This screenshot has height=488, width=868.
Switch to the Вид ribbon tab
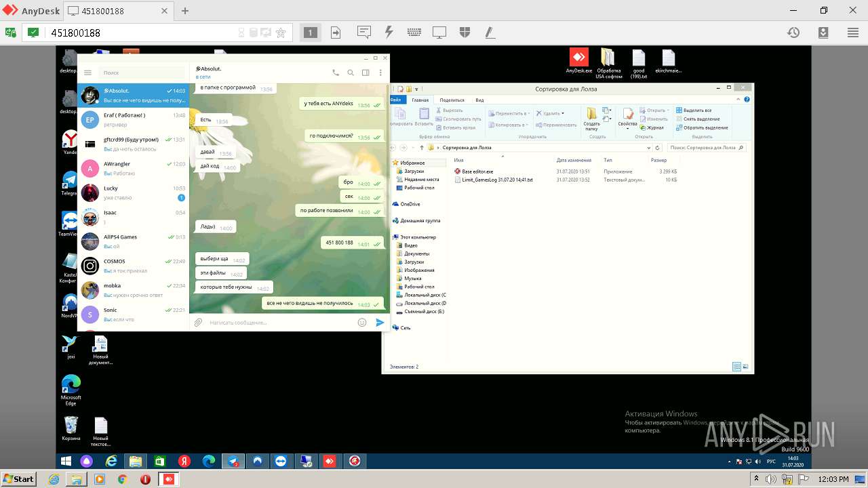[479, 100]
